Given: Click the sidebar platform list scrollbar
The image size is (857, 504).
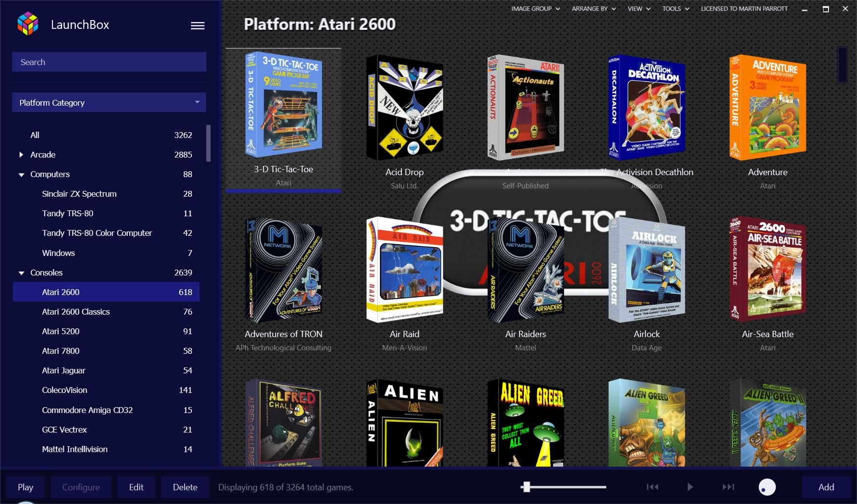Looking at the screenshot, I should [208, 143].
